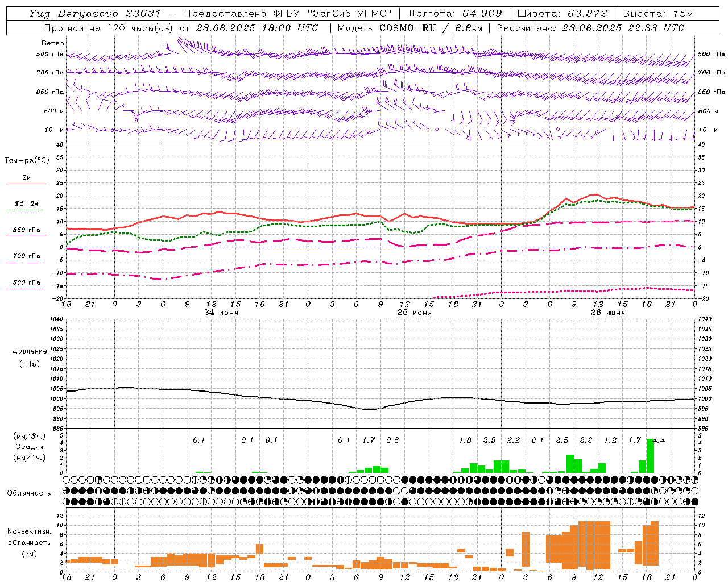Click the 26 июня date label
Viewport: 728px width, 582px height.
(608, 313)
